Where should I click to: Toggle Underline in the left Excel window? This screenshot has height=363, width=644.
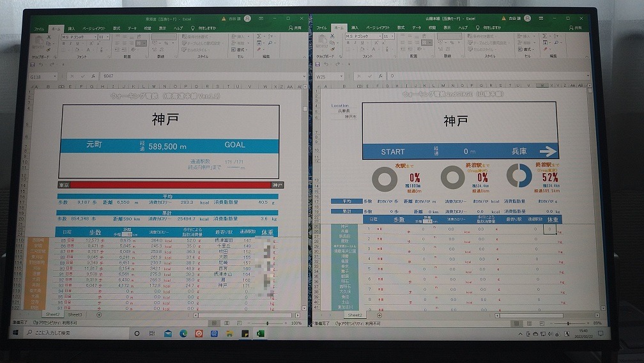77,43
